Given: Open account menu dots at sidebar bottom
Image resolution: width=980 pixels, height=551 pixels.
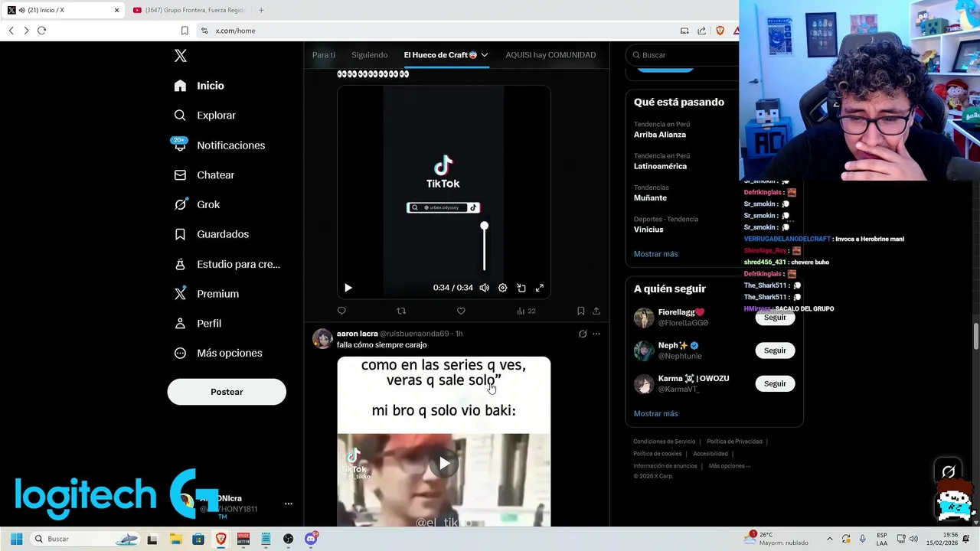Looking at the screenshot, I should (x=289, y=504).
